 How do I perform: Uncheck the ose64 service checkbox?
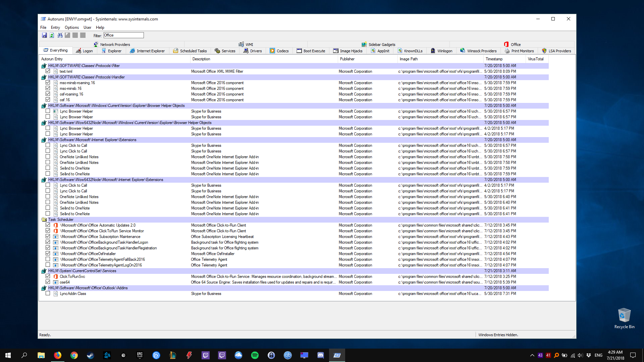[x=48, y=282]
